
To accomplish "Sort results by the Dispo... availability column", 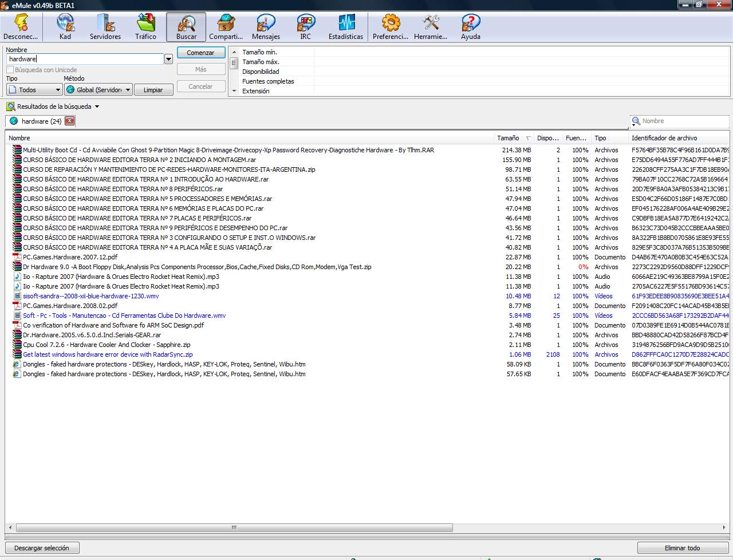I will 549,138.
